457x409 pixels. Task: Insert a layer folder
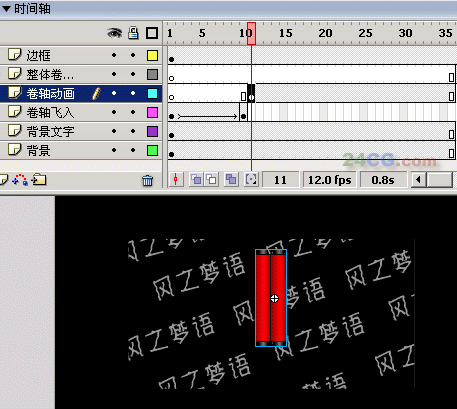pyautogui.click(x=39, y=180)
